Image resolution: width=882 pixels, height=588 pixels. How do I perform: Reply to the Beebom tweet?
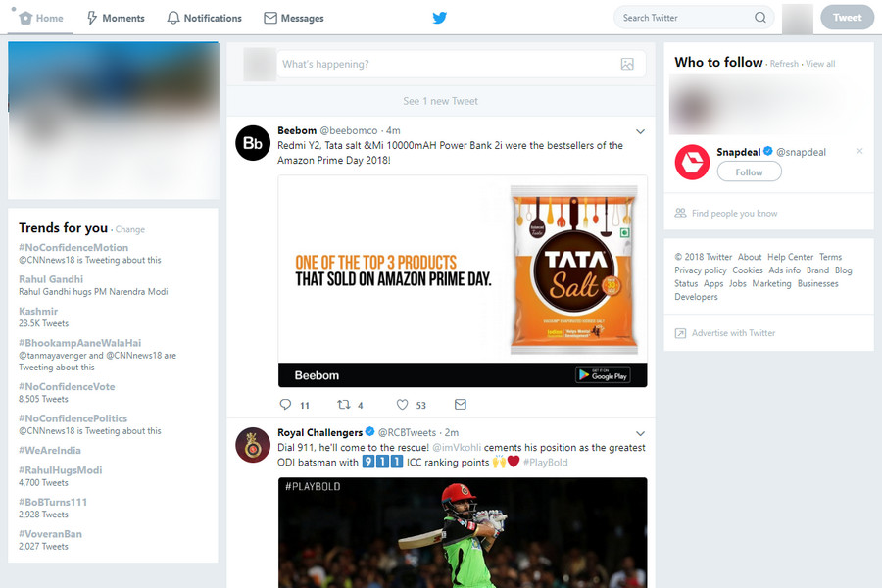(x=286, y=404)
